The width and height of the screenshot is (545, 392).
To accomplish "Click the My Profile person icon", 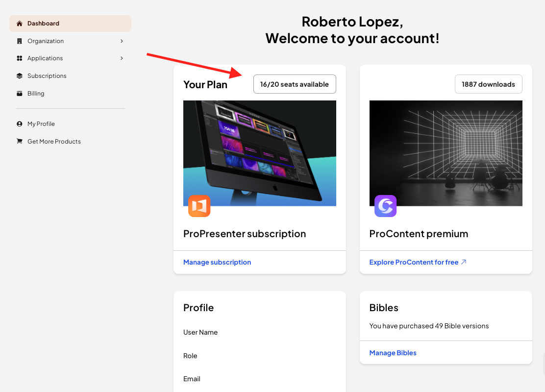I will tap(20, 123).
